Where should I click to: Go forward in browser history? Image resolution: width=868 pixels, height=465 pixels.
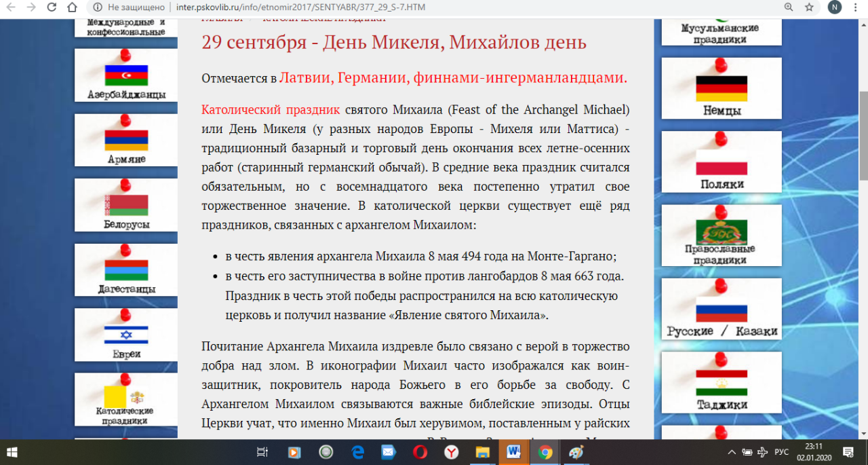click(x=31, y=7)
